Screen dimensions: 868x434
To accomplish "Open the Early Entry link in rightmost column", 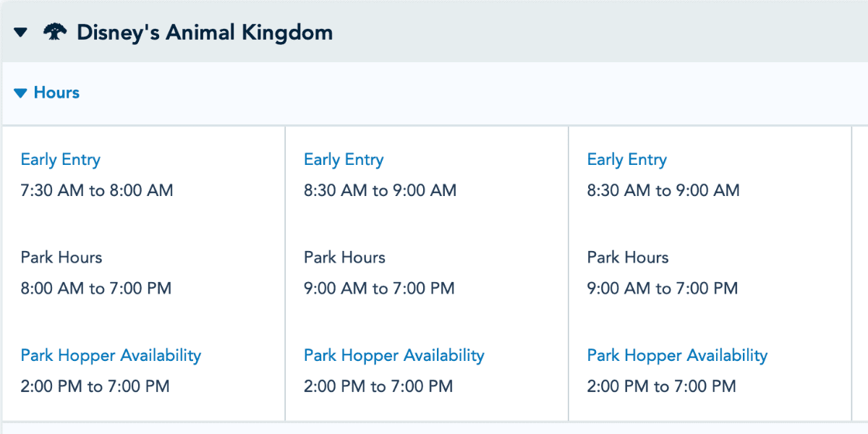I will pos(627,160).
